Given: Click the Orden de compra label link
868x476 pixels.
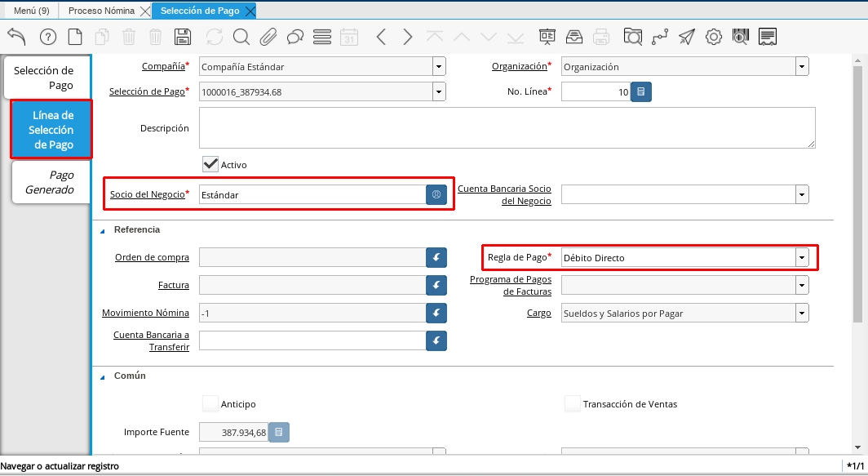Looking at the screenshot, I should [153, 258].
